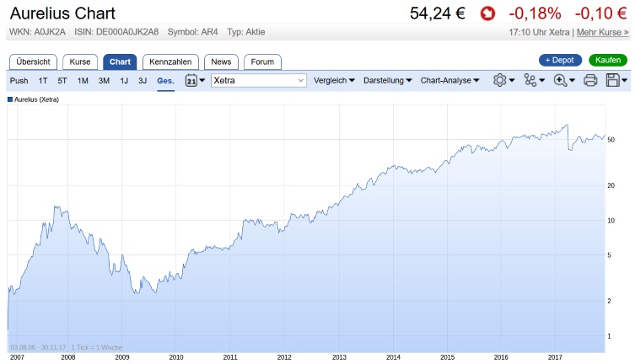Open the save chart floppy-disk menu

[x=616, y=80]
